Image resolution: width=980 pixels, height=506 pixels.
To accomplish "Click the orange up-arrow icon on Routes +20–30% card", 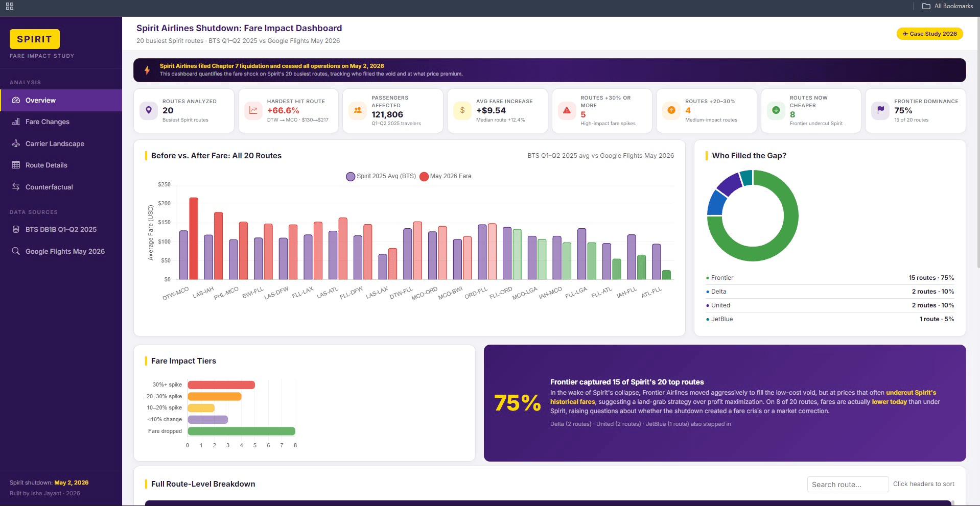I will [x=671, y=110].
